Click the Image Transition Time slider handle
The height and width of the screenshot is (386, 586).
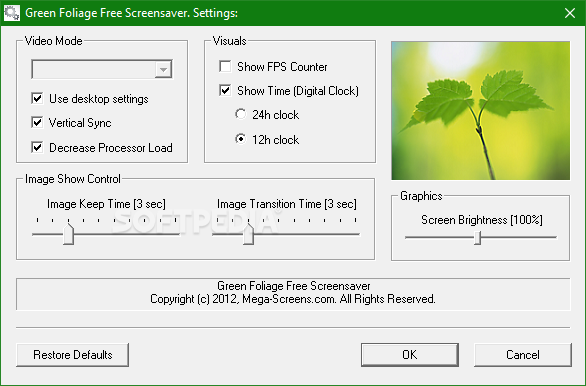[249, 234]
